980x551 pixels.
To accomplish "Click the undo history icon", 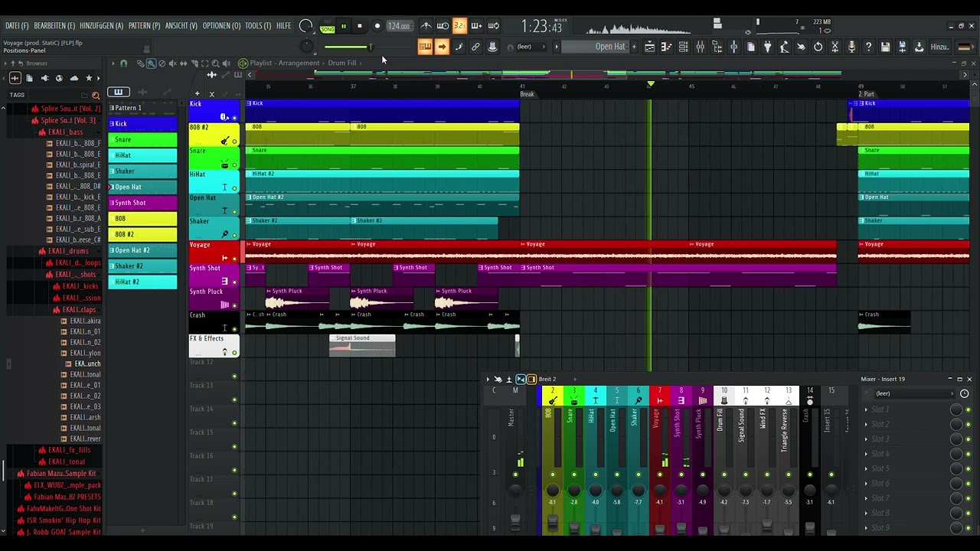I will tap(818, 47).
